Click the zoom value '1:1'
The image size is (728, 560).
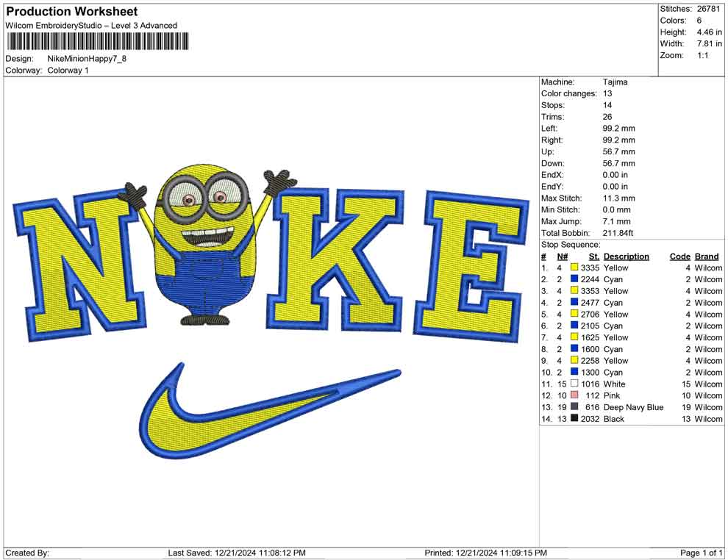pyautogui.click(x=702, y=55)
